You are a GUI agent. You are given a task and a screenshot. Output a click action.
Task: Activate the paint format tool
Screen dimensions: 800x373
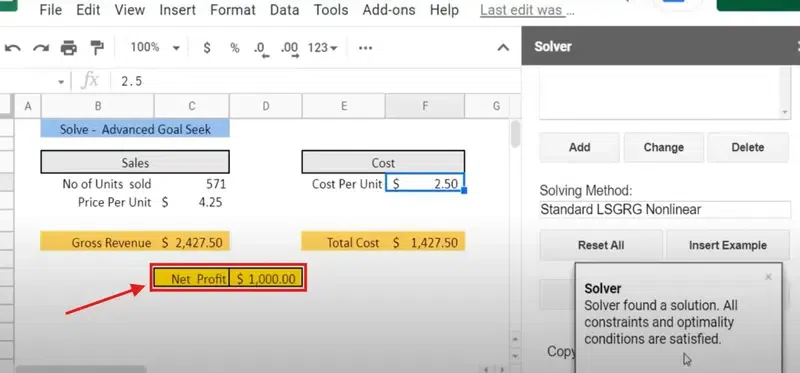click(x=96, y=48)
